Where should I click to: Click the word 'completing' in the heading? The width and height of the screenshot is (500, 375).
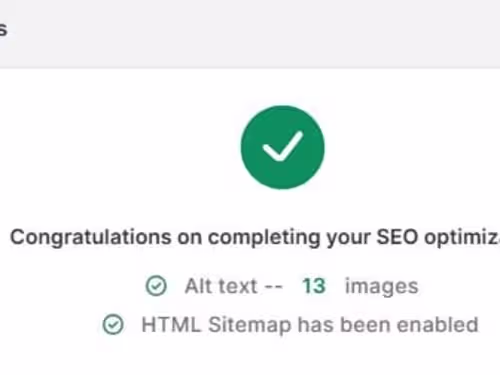click(x=264, y=238)
